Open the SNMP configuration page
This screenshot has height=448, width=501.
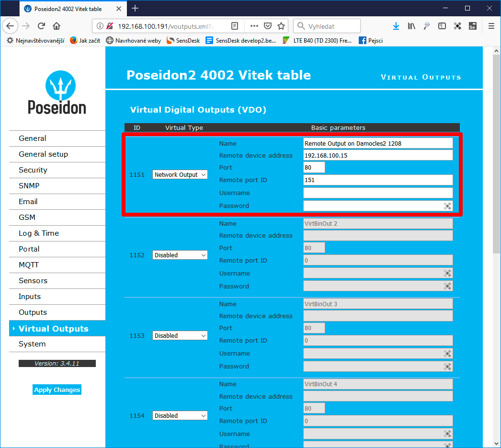(x=57, y=186)
